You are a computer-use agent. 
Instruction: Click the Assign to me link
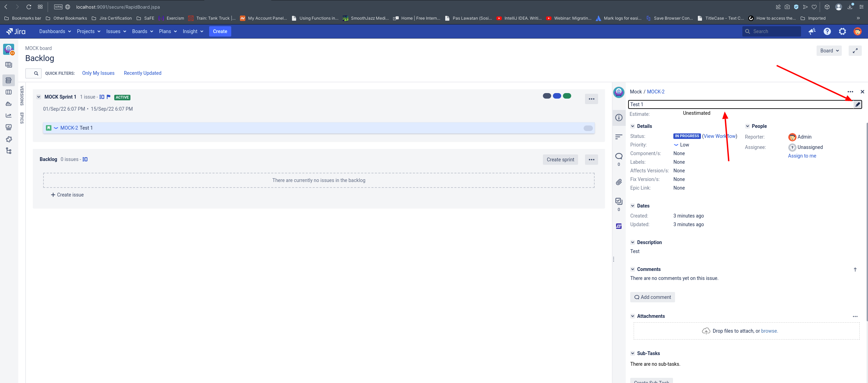tap(802, 155)
